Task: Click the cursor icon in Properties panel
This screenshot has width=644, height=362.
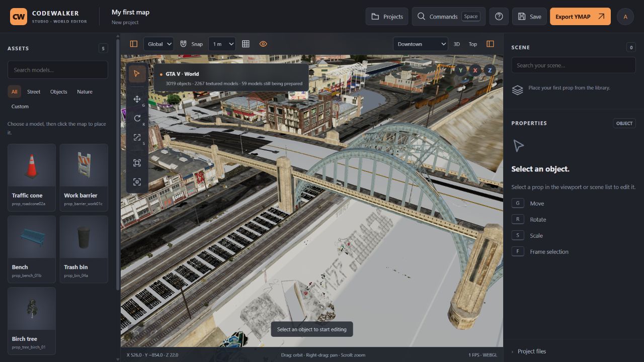Action: pyautogui.click(x=518, y=146)
